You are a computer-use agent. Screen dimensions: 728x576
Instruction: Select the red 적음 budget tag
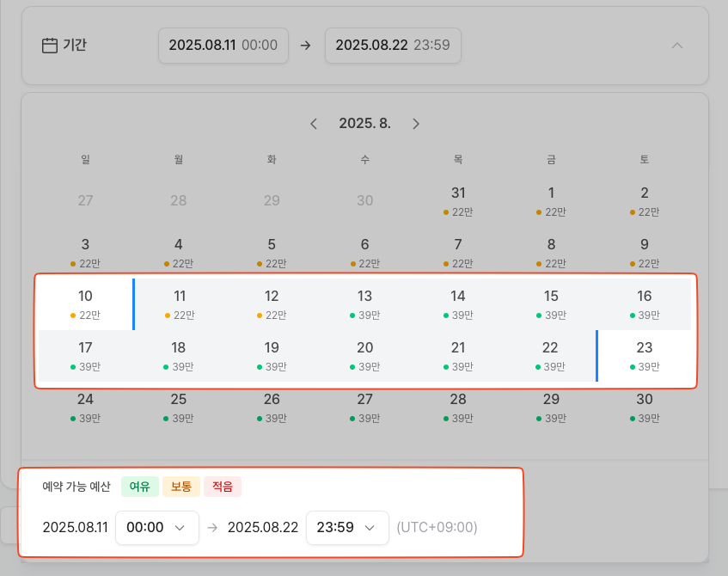[223, 487]
